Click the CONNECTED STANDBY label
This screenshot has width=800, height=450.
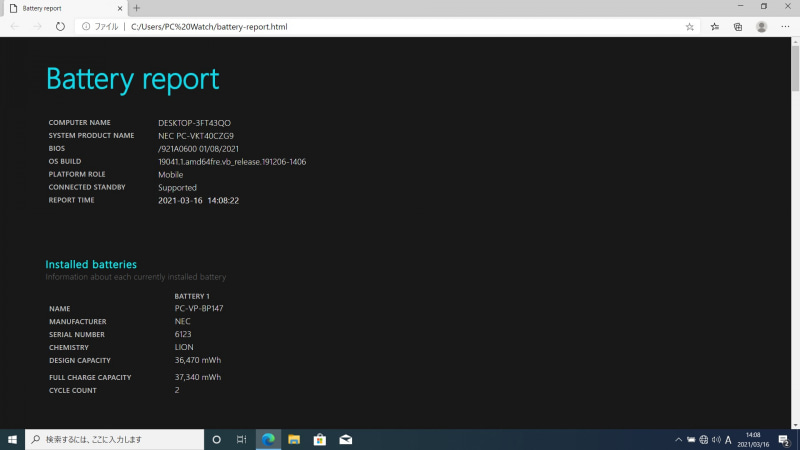[x=87, y=187]
